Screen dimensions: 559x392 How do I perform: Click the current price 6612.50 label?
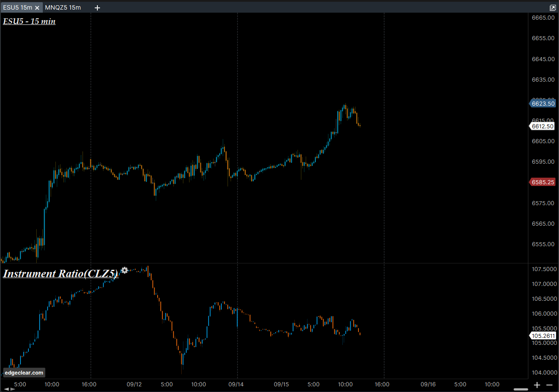(543, 126)
